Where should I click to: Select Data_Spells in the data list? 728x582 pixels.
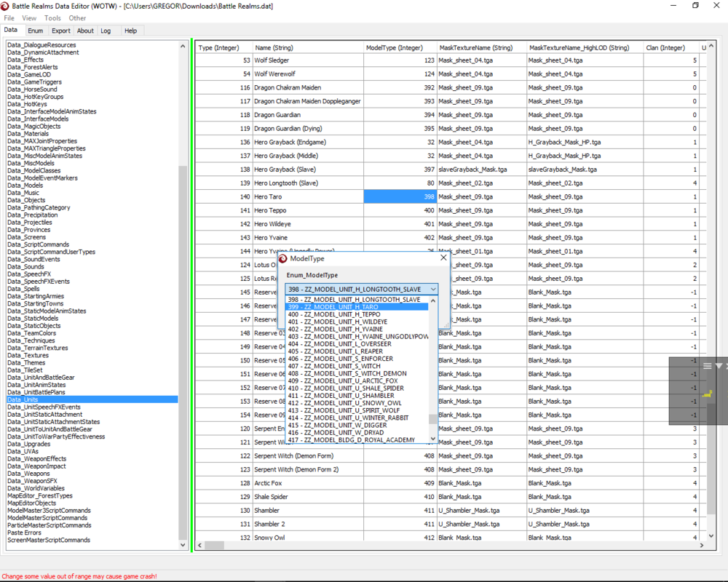(23, 289)
